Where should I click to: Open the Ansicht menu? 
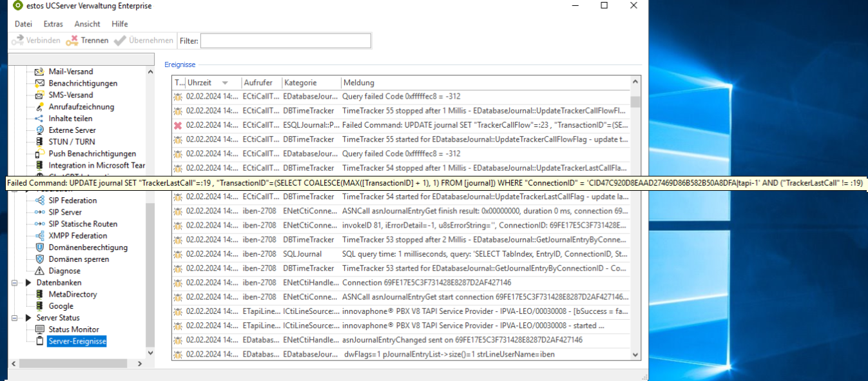coord(87,24)
